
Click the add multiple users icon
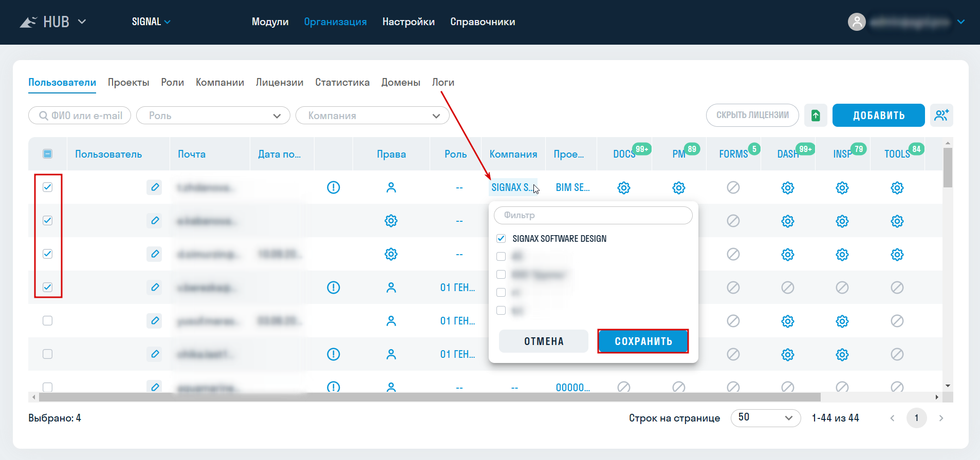941,116
